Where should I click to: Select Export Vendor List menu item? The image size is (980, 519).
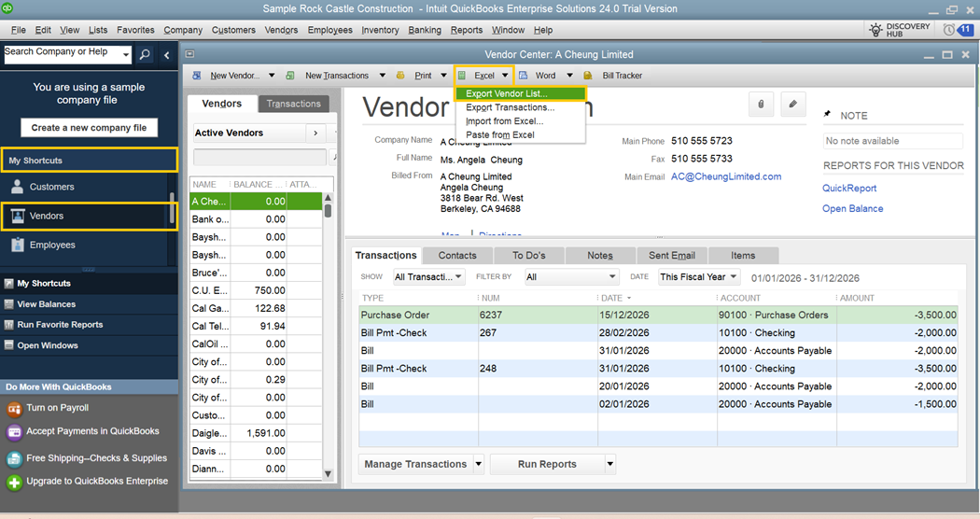point(520,93)
